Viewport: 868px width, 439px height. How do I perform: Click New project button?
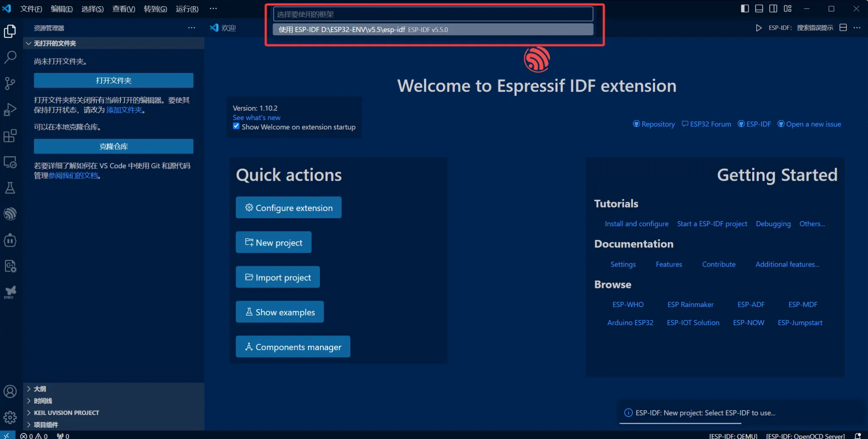point(274,242)
